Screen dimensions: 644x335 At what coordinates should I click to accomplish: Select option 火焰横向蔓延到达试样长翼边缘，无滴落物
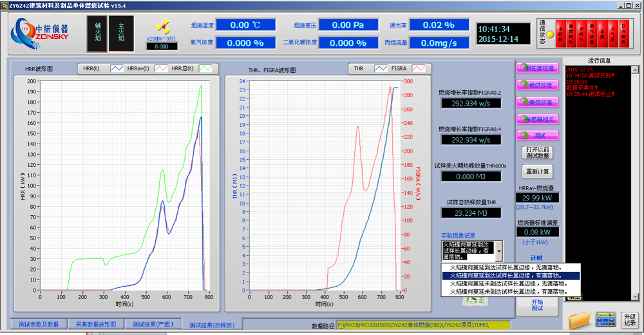[x=511, y=267]
